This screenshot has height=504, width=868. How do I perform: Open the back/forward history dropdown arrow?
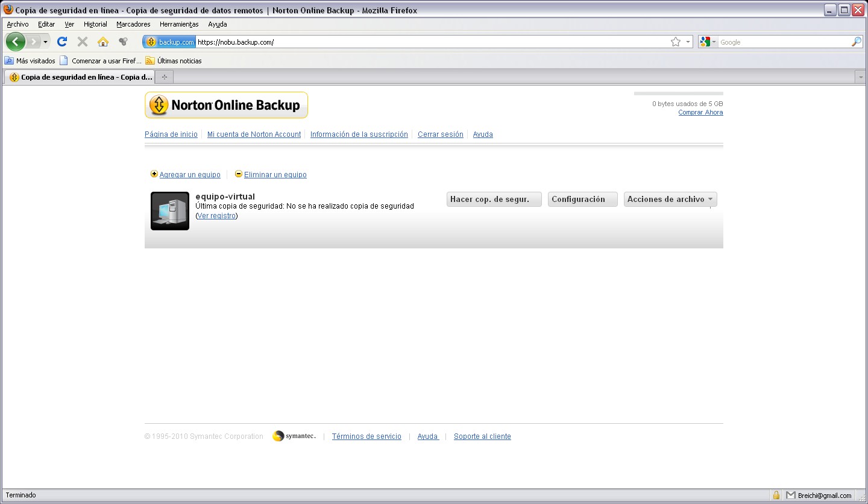45,42
